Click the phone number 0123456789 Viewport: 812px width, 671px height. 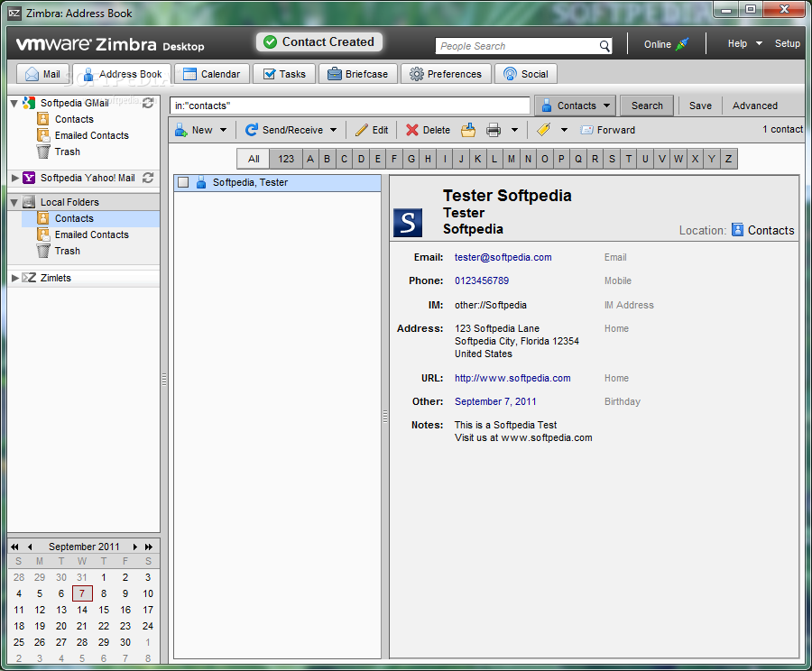[482, 280]
